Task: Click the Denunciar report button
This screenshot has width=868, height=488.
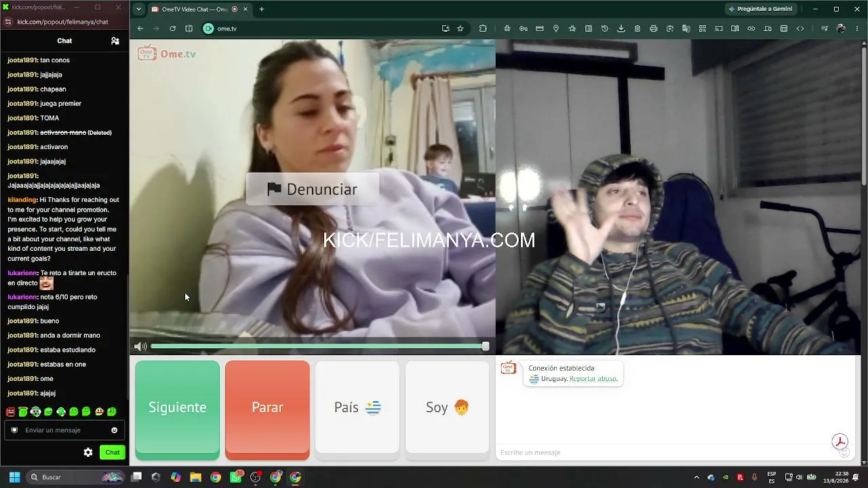Action: pos(312,189)
